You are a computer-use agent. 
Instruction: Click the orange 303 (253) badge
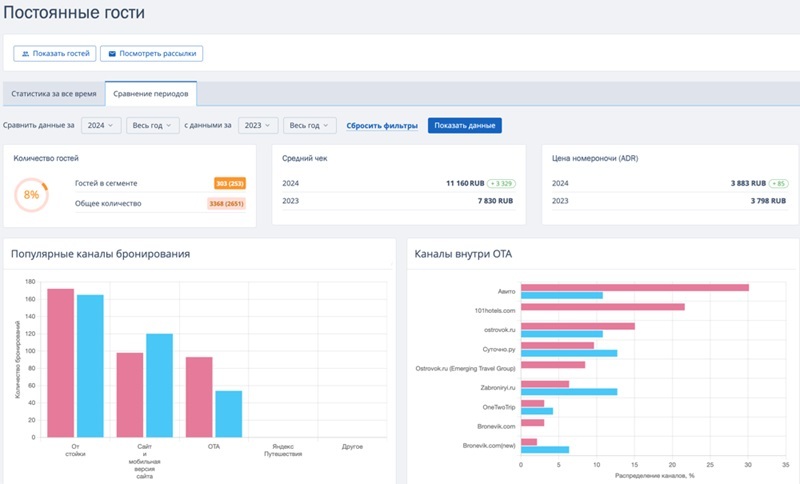230,183
